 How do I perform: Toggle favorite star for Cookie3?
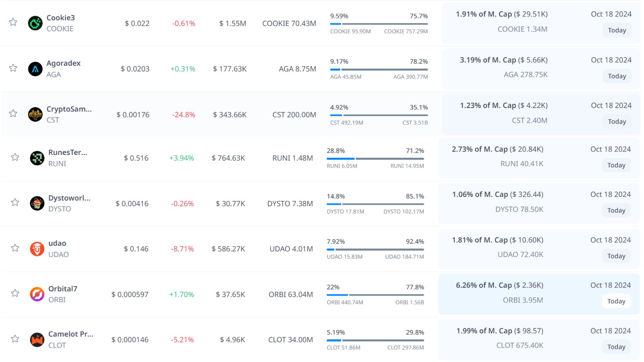tap(13, 22)
